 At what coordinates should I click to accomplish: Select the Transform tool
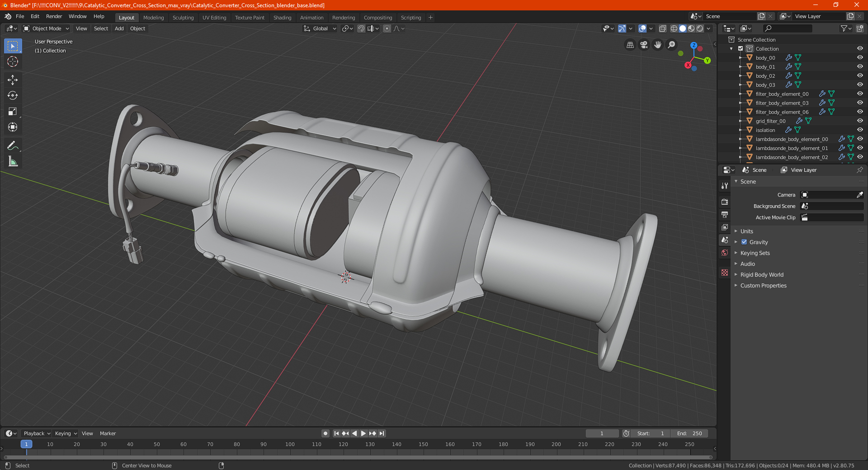pos(13,127)
